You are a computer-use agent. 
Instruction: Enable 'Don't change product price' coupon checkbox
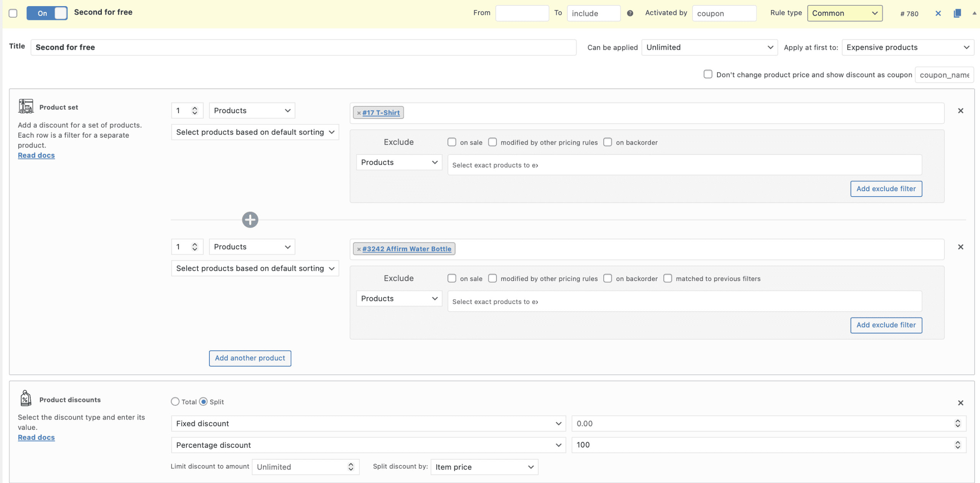point(708,74)
